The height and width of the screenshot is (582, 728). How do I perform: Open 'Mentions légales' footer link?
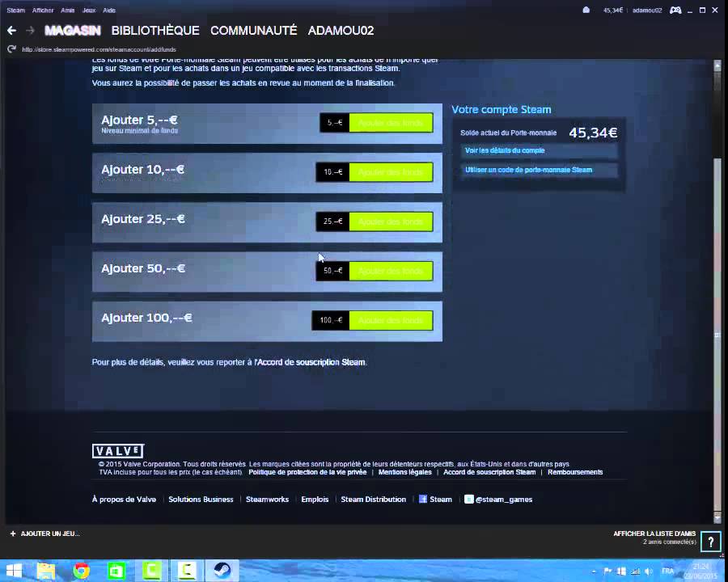(405, 472)
